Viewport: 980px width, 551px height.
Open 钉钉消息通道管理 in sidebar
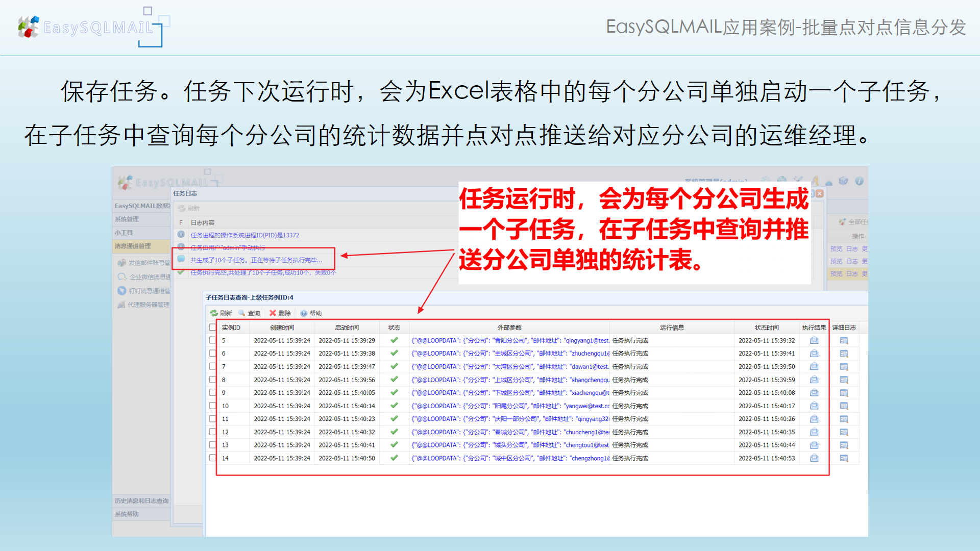tap(144, 291)
